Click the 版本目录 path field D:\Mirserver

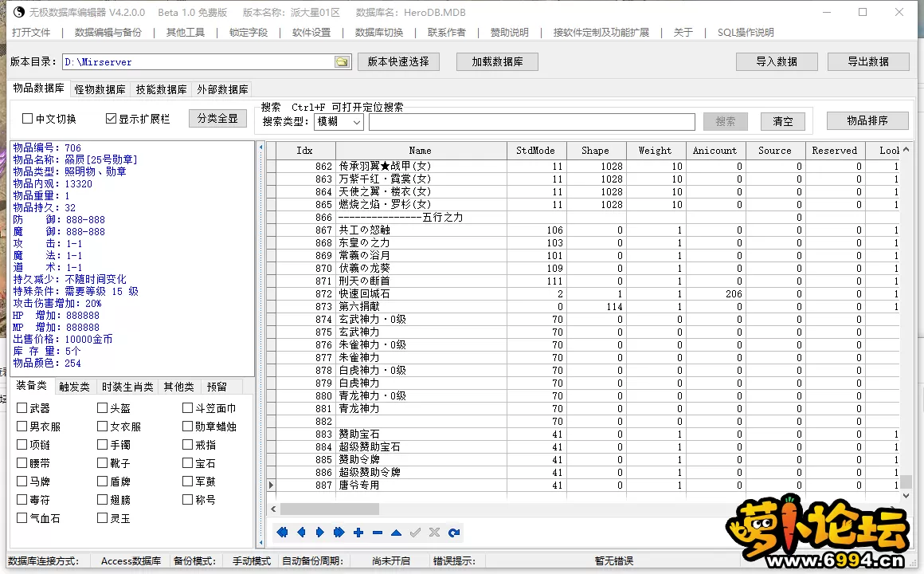click(198, 62)
